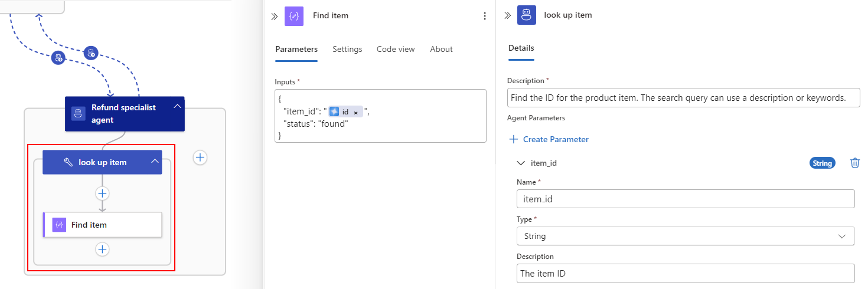This screenshot has width=868, height=289.
Task: Click the Find item code icon on canvas
Action: [59, 225]
